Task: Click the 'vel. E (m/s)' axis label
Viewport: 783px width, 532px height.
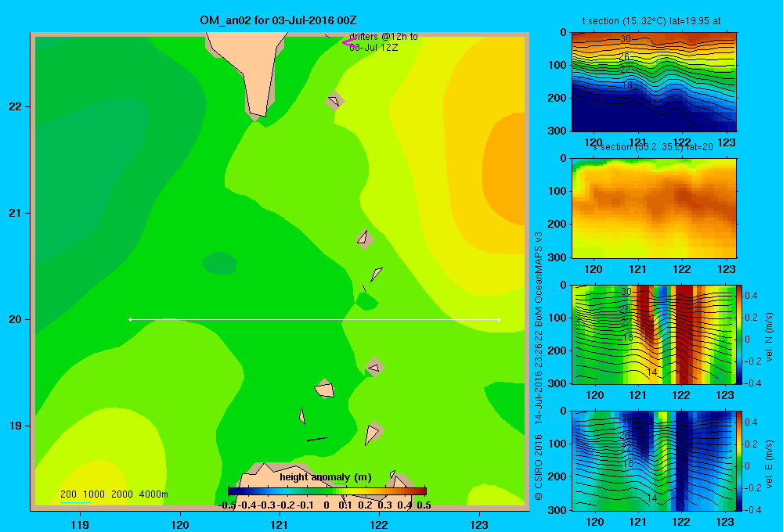Action: (x=769, y=463)
